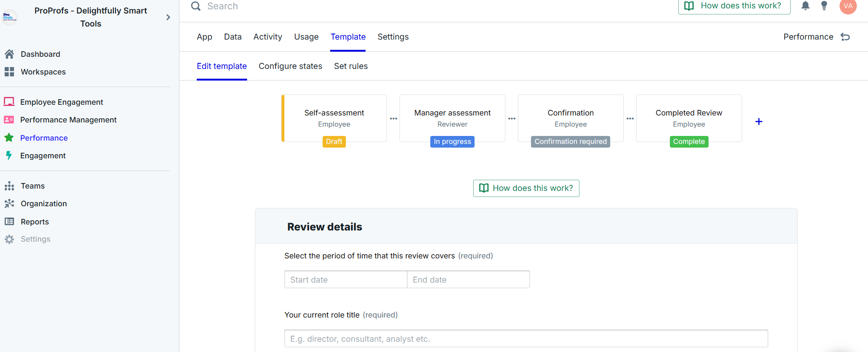Open the VA user avatar menu
This screenshot has height=352, width=868.
click(848, 6)
